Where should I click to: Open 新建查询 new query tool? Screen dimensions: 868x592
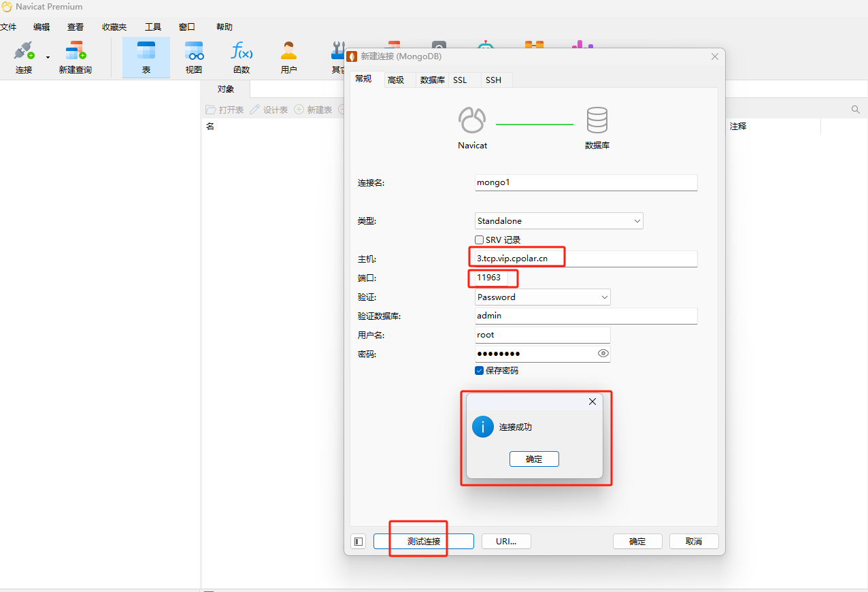[75, 57]
